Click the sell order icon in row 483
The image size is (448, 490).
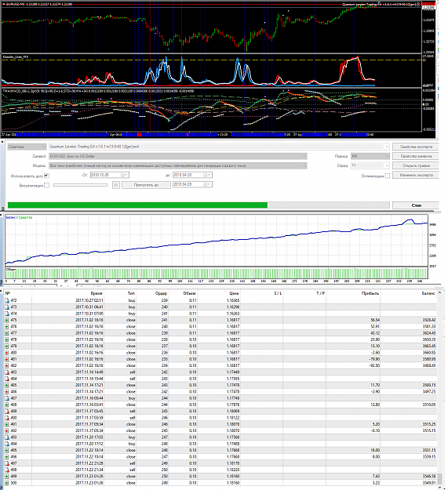pyautogui.click(x=7, y=372)
